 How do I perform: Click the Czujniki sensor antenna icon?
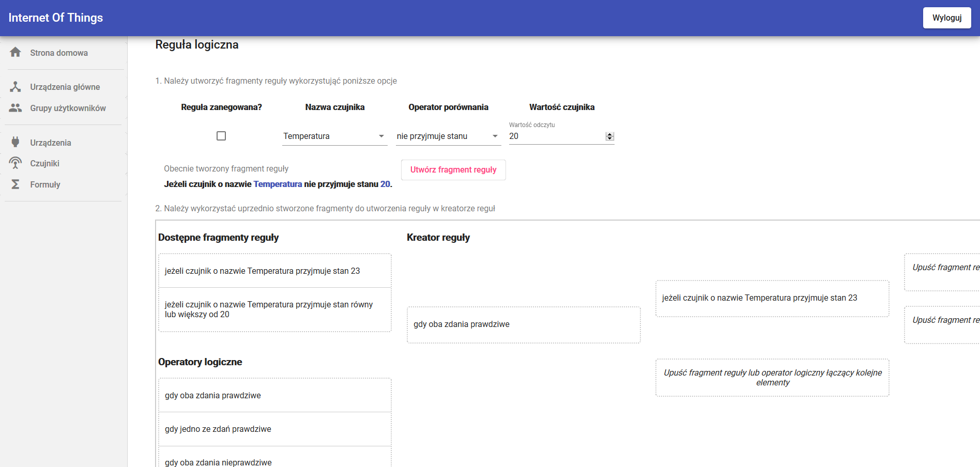pos(16,163)
